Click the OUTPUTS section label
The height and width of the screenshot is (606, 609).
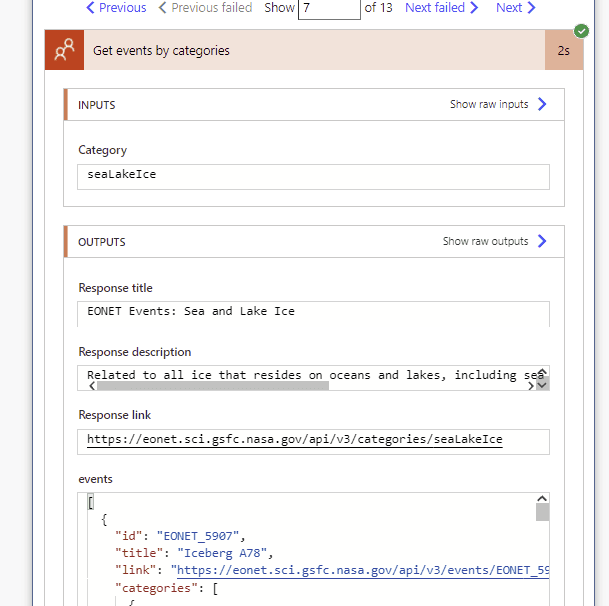[102, 242]
